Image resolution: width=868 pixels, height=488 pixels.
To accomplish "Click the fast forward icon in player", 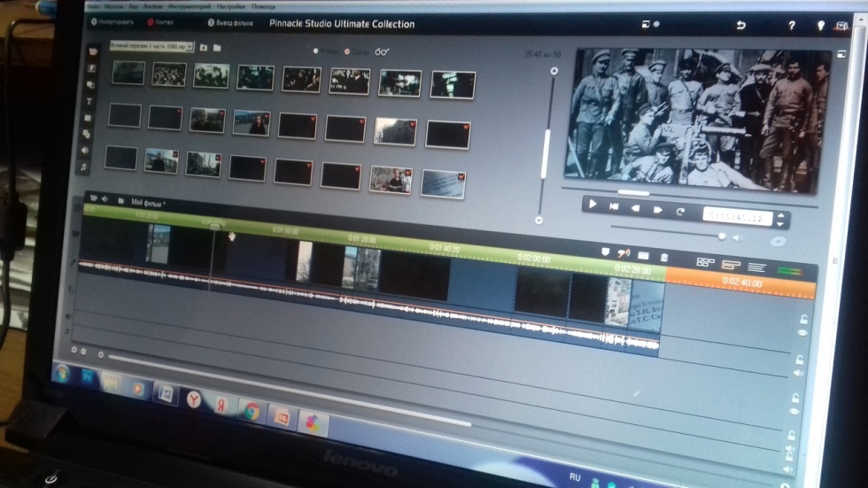I will pos(657,210).
